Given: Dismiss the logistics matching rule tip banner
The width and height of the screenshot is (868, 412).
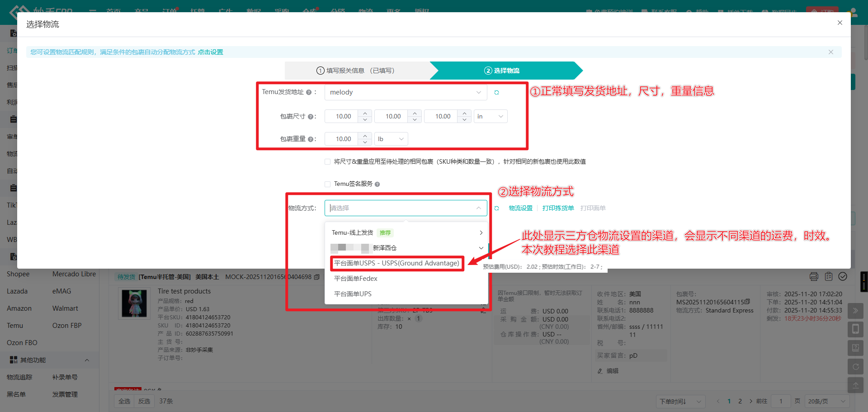Looking at the screenshot, I should (x=830, y=52).
